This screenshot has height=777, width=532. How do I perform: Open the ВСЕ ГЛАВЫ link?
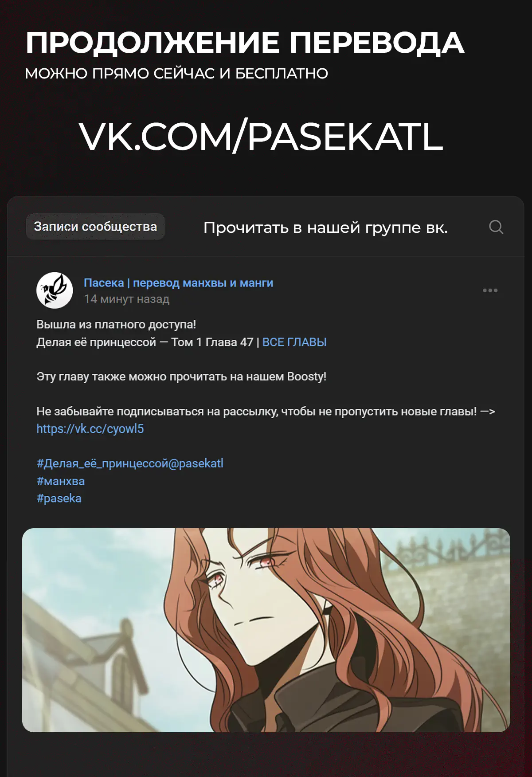point(294,342)
